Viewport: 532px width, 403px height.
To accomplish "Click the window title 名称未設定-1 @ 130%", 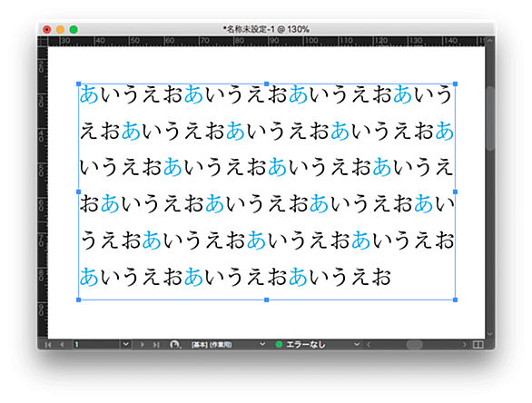I will tap(266, 30).
